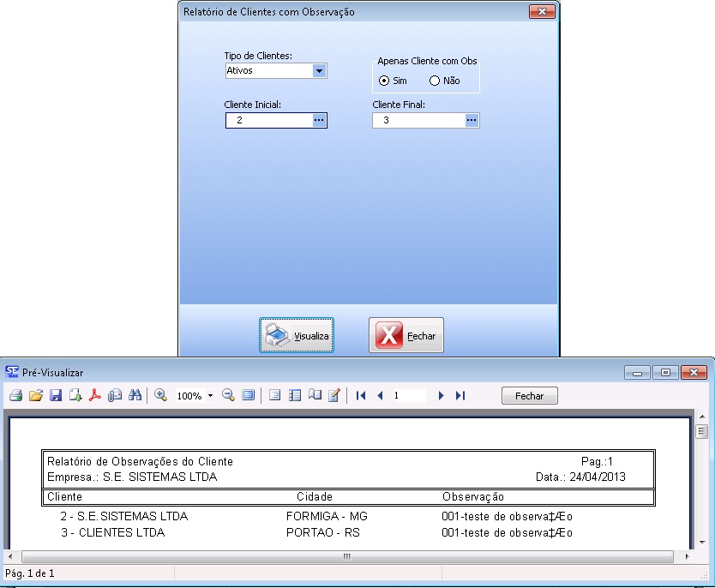Jump to the last report page
The height and width of the screenshot is (588, 715).
point(460,396)
